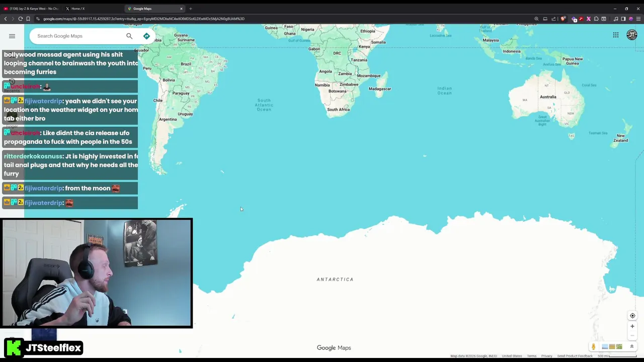Go back in browser history

[x=5, y=19]
